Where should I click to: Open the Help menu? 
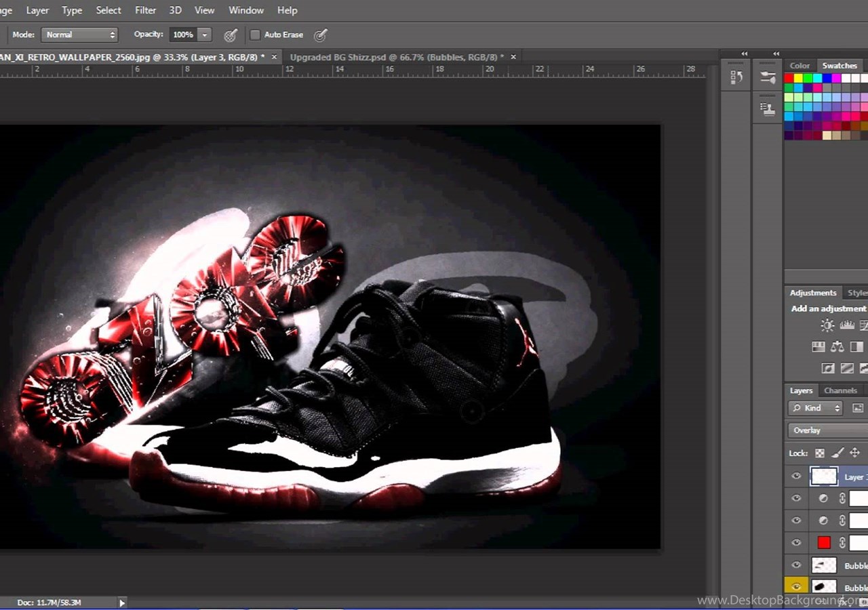(288, 10)
